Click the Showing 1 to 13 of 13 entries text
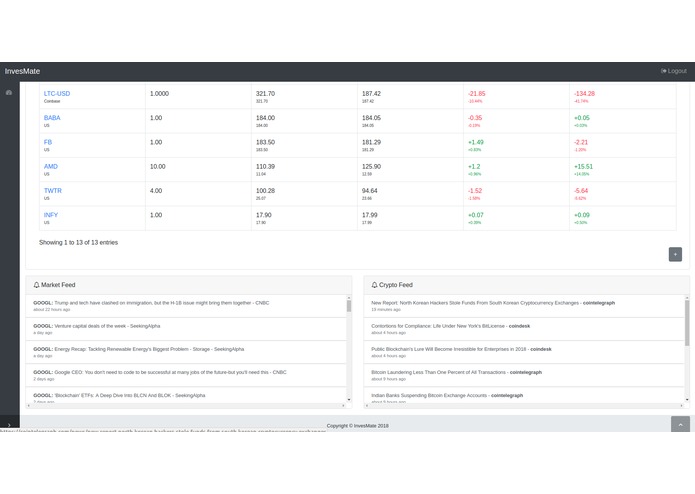The height and width of the screenshot is (494, 695). click(x=78, y=242)
